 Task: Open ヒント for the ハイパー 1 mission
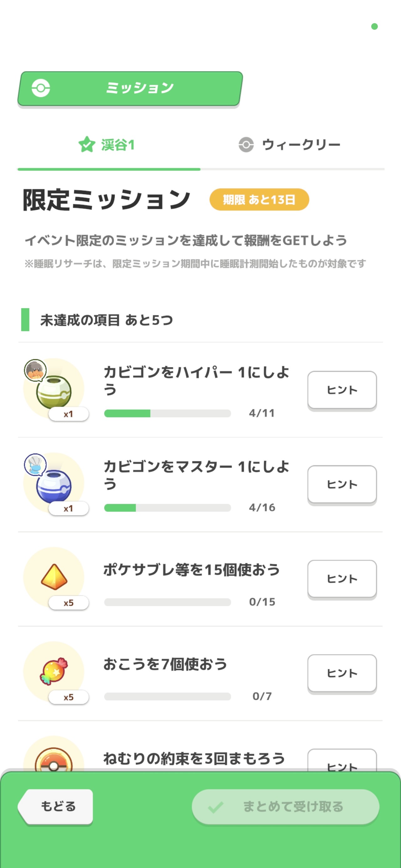[x=342, y=390]
